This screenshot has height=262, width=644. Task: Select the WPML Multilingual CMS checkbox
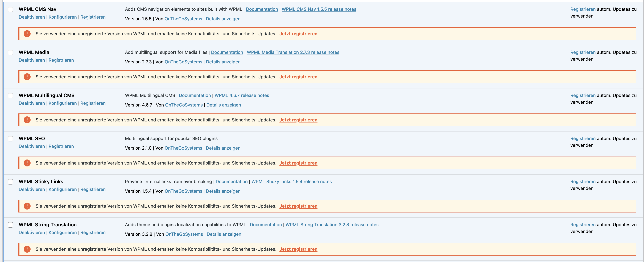coord(10,96)
